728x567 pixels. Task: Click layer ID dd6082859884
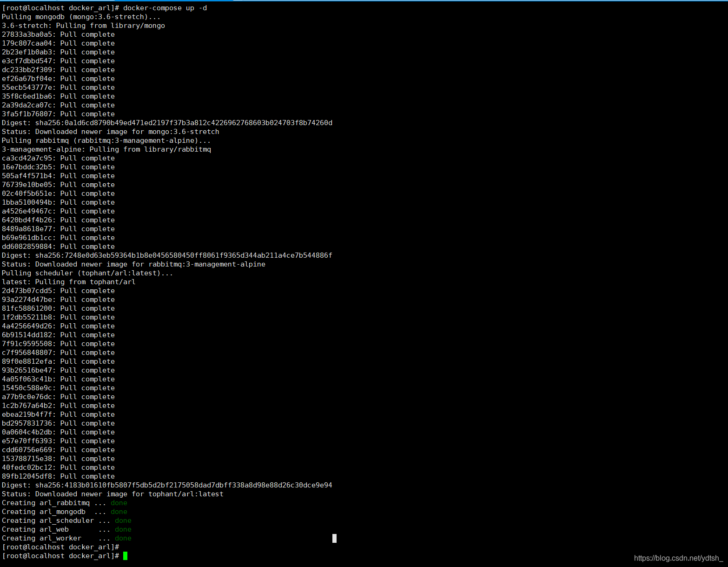click(27, 247)
